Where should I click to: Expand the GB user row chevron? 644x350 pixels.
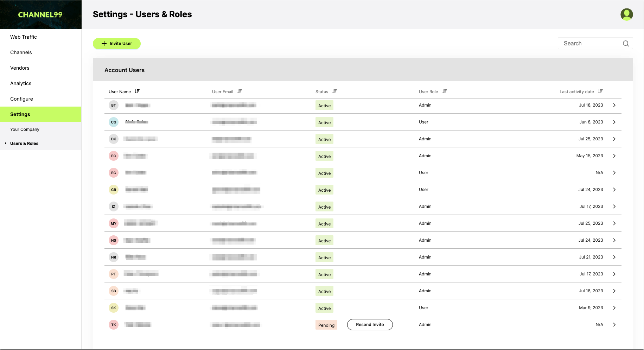coord(614,190)
